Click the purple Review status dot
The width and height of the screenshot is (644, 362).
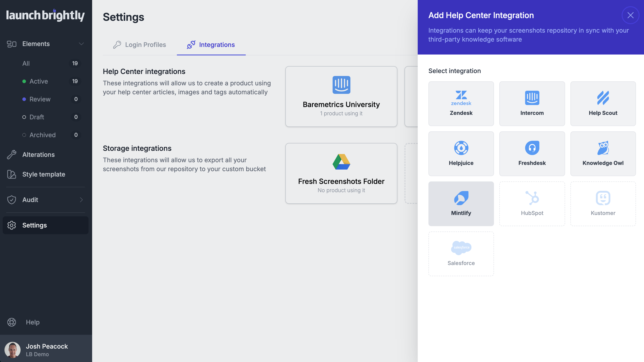pyautogui.click(x=24, y=99)
